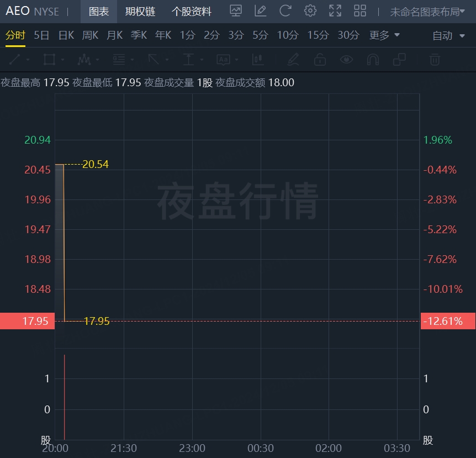Select the 2分 timeframe
This screenshot has width=476, height=458.
(211, 35)
